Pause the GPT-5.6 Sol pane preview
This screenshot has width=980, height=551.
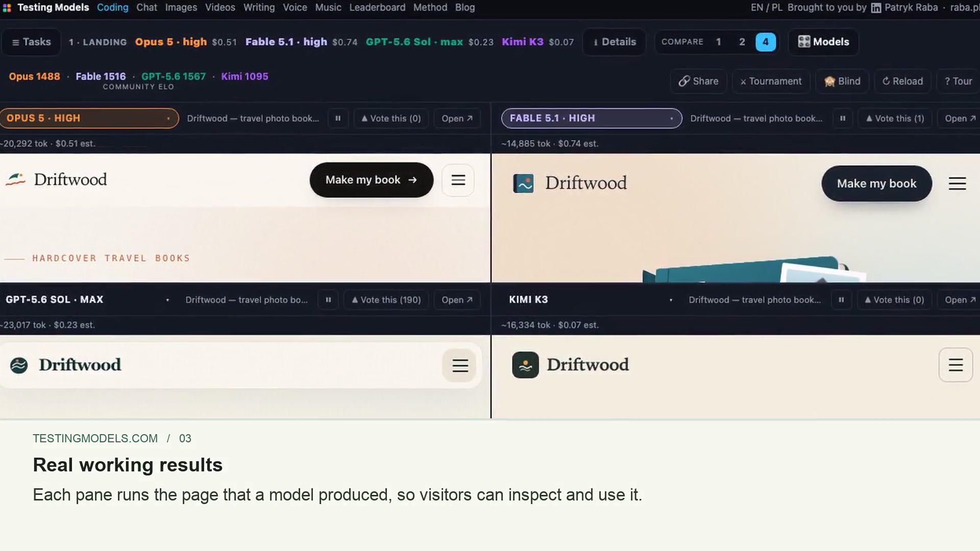pos(328,300)
